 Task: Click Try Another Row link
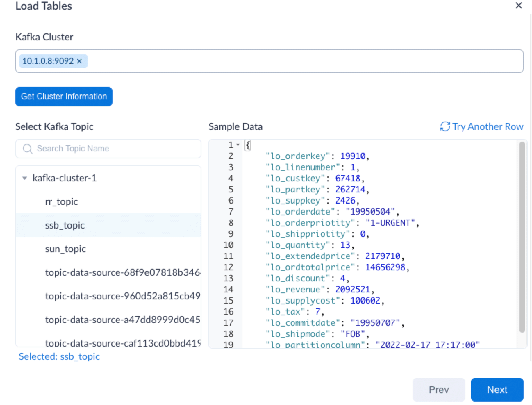[x=488, y=127]
